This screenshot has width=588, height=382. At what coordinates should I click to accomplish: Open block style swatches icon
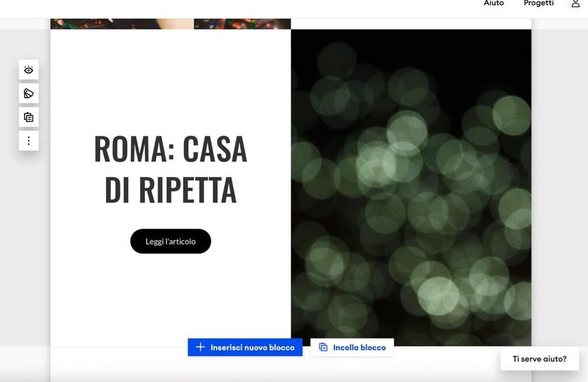coord(29,93)
